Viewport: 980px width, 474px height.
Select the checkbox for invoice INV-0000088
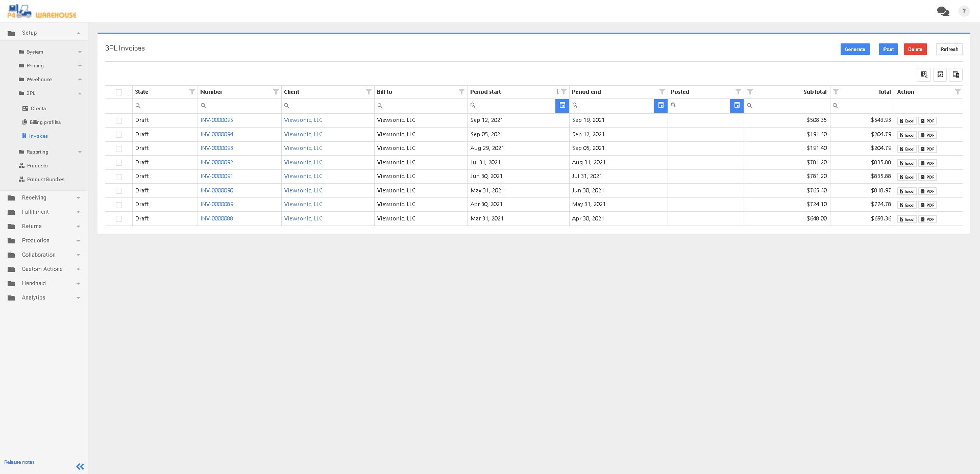119,219
